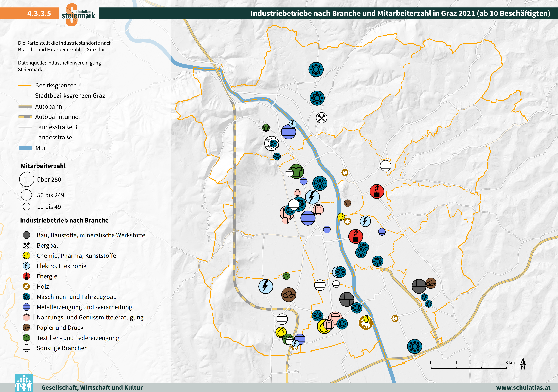The image size is (558, 392).
Task: Click the Sonstige Branchen legend icon
Action: tap(26, 348)
